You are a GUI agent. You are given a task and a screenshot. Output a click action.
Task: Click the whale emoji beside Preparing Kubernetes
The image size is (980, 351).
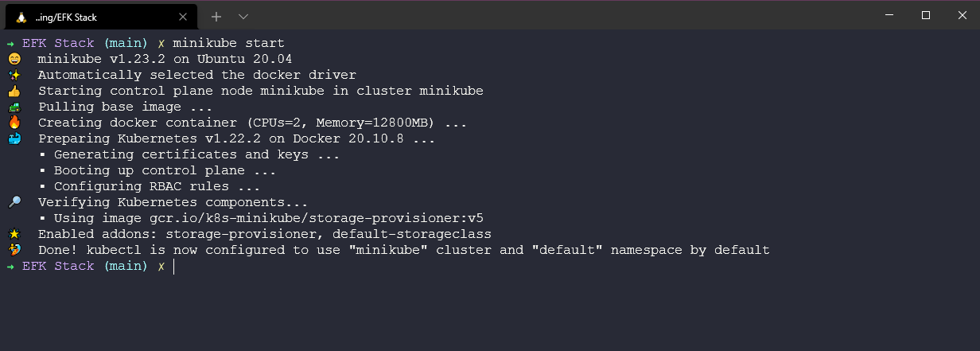pos(14,138)
